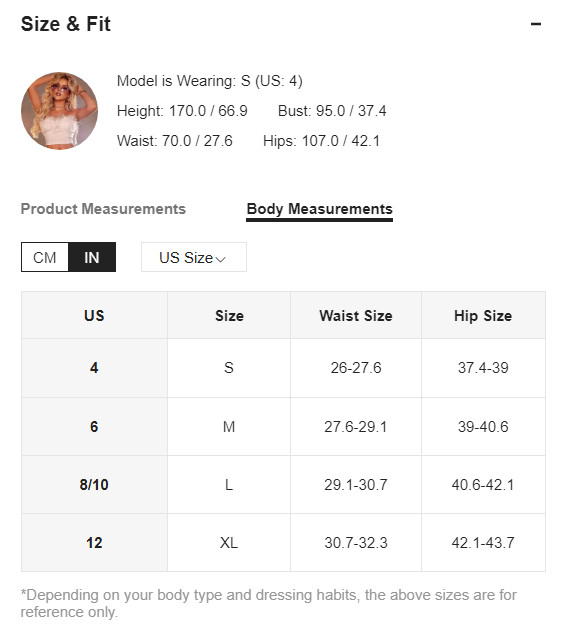The width and height of the screenshot is (573, 628).
Task: Click the Waist Size column header
Action: 356,316
